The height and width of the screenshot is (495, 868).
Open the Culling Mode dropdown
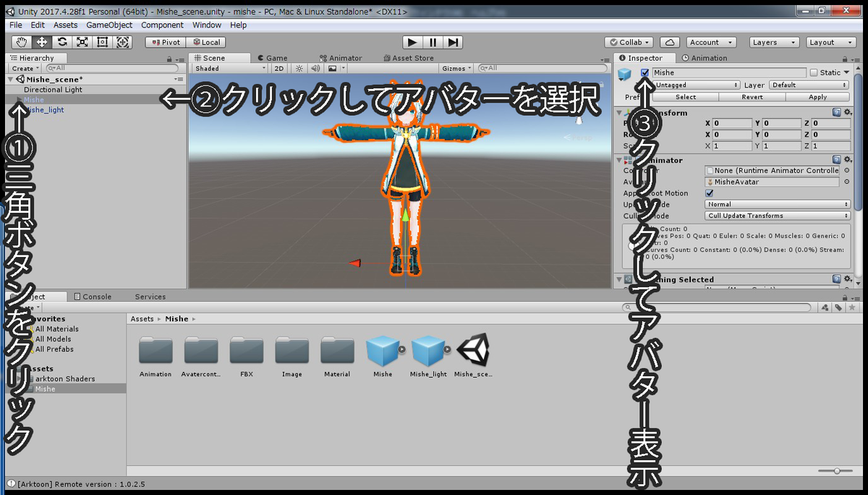tap(777, 216)
